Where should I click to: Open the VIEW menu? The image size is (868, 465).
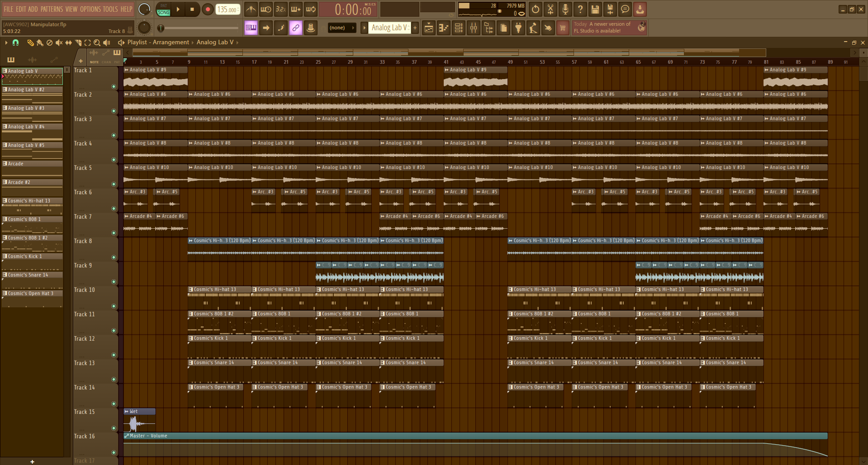71,9
